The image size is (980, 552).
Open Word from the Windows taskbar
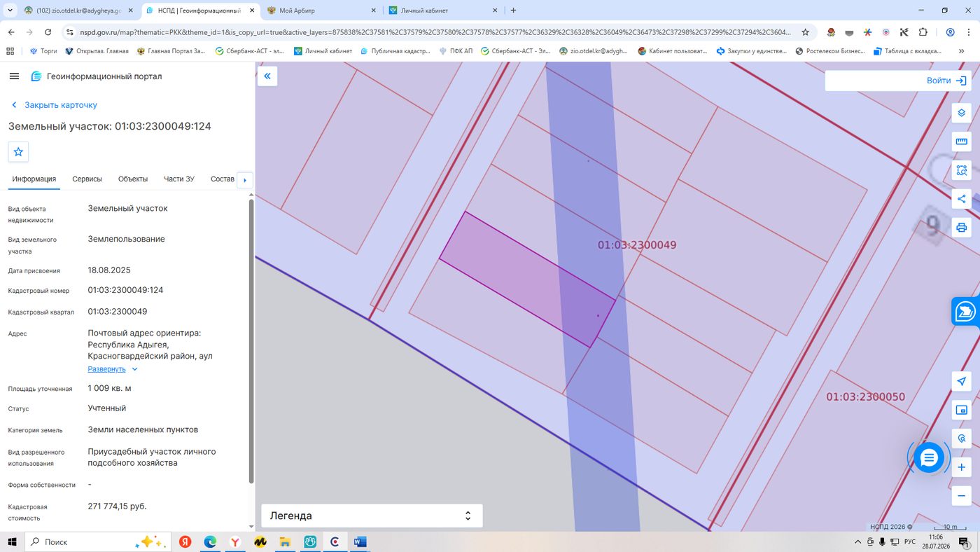pyautogui.click(x=360, y=541)
